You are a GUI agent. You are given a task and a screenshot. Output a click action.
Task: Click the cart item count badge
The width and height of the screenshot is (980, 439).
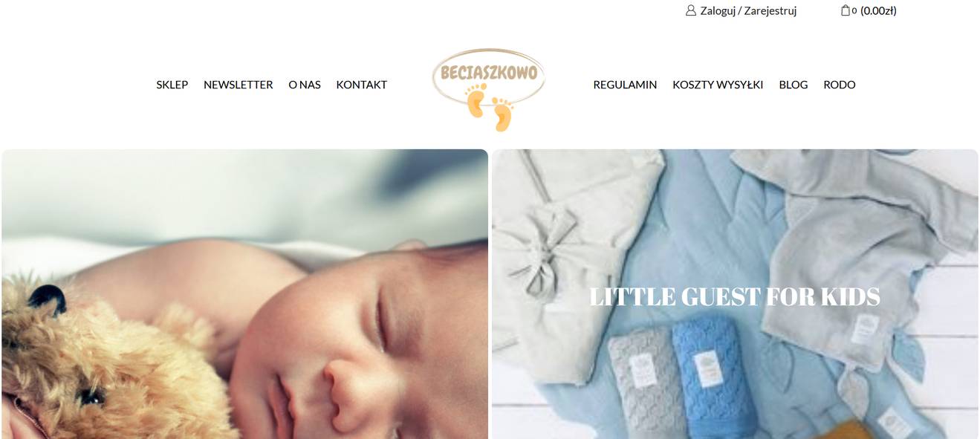(854, 11)
